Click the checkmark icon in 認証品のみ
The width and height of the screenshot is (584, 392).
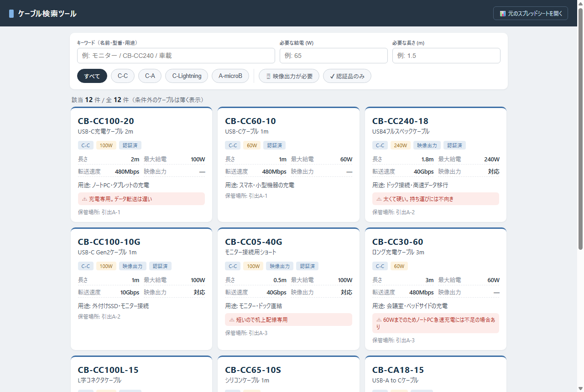pyautogui.click(x=332, y=76)
